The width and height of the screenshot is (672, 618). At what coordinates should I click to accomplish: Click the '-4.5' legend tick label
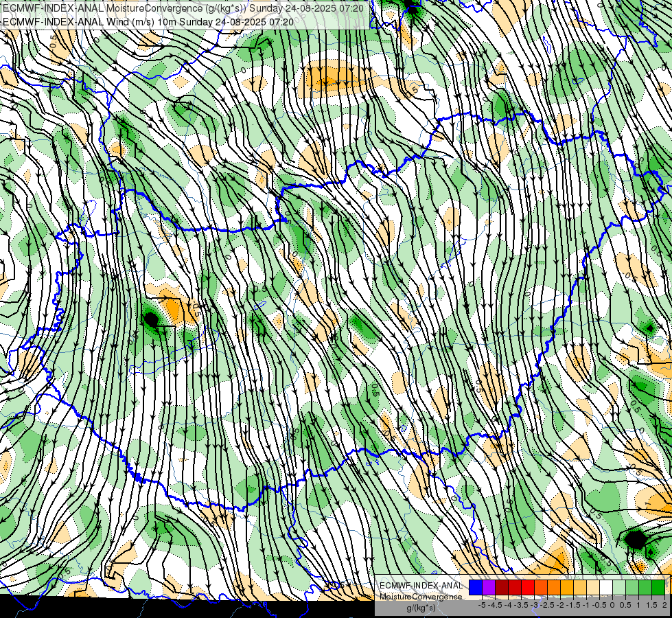pos(495,605)
